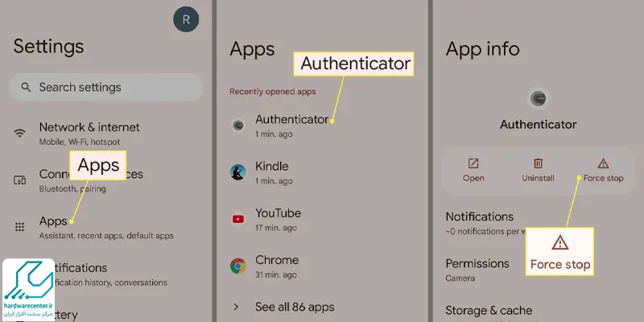This screenshot has width=644, height=322.
Task: Click the Chrome app icon
Action: click(237, 266)
